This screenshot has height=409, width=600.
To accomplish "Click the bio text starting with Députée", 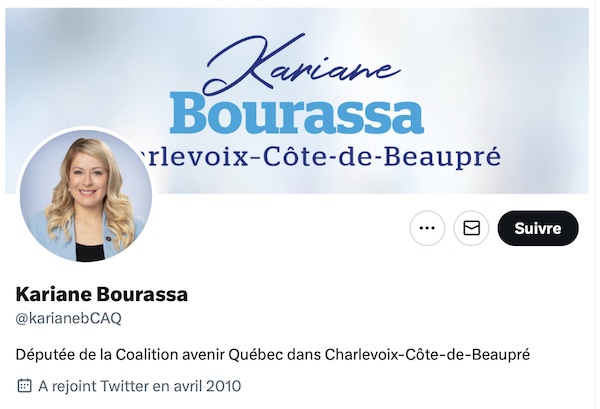I will pos(273,355).
